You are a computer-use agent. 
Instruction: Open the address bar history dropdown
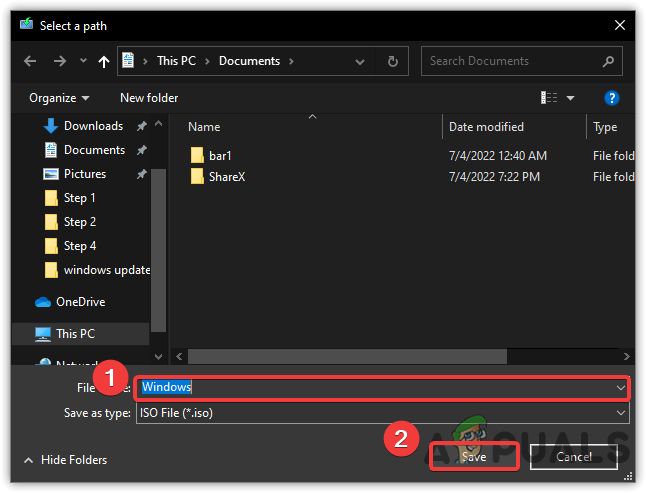coord(360,62)
